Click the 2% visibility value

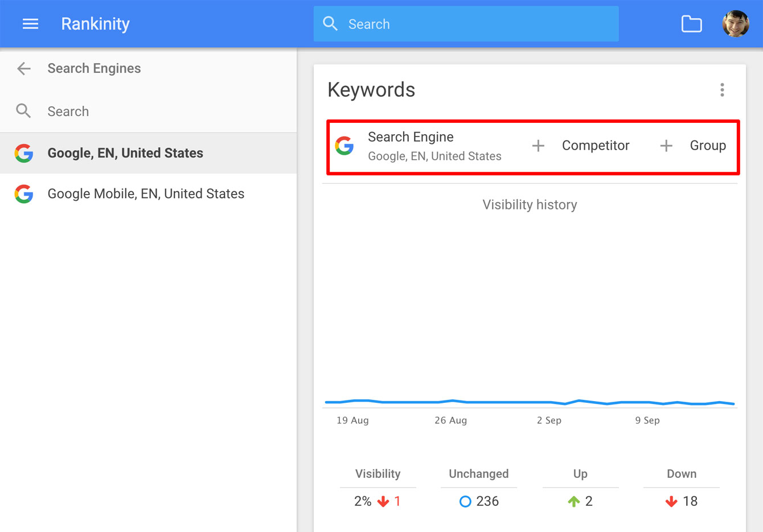click(363, 501)
